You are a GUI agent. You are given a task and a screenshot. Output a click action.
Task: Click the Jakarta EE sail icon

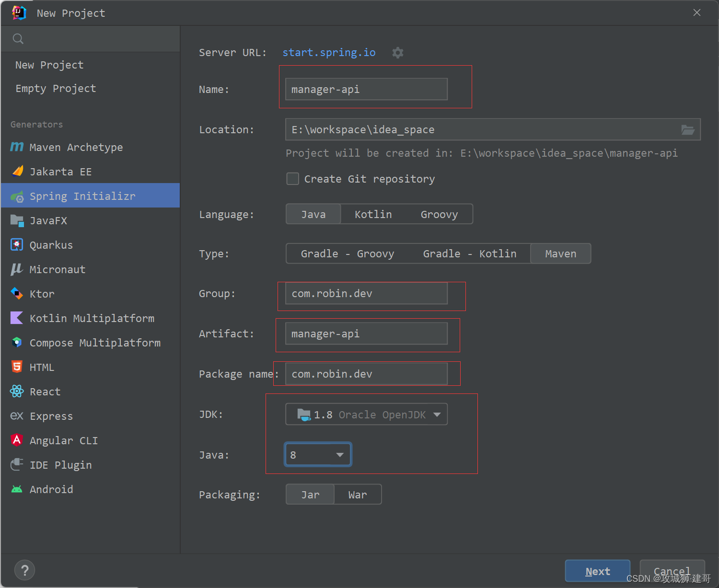click(17, 171)
